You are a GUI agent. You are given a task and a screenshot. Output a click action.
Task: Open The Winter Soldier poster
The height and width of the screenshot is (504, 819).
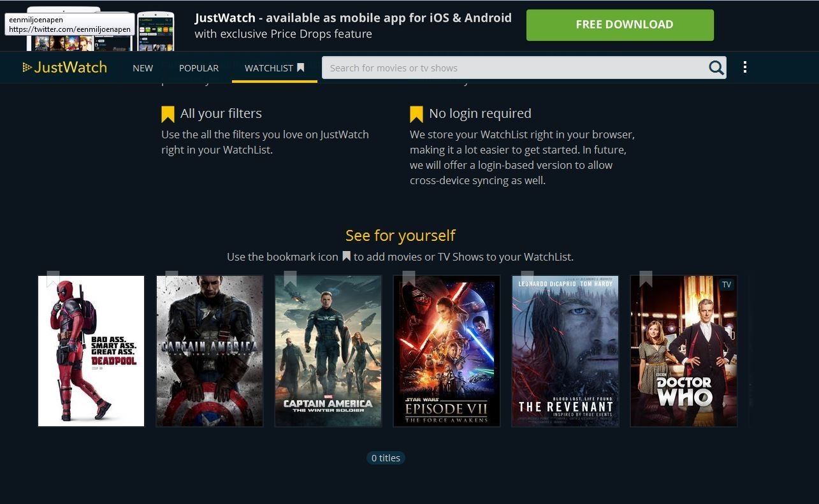328,351
